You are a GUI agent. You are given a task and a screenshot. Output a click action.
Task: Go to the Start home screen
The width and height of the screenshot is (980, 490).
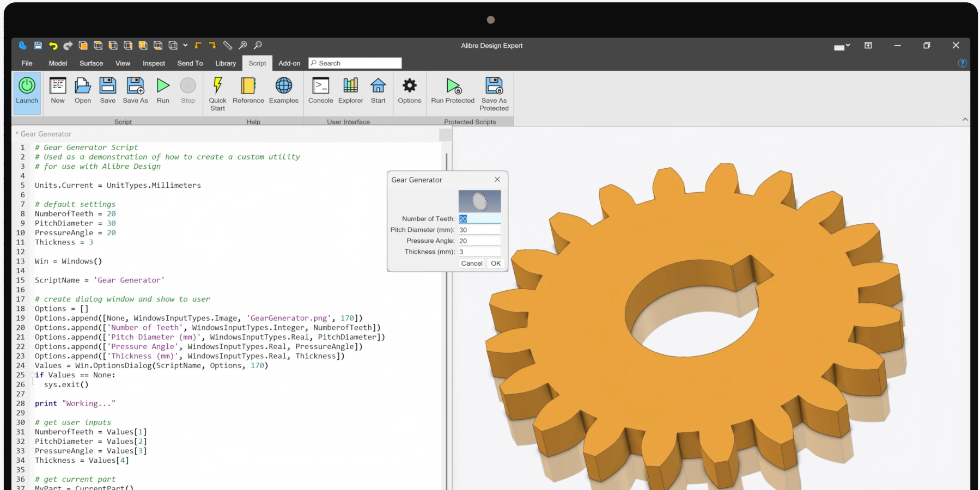point(378,90)
